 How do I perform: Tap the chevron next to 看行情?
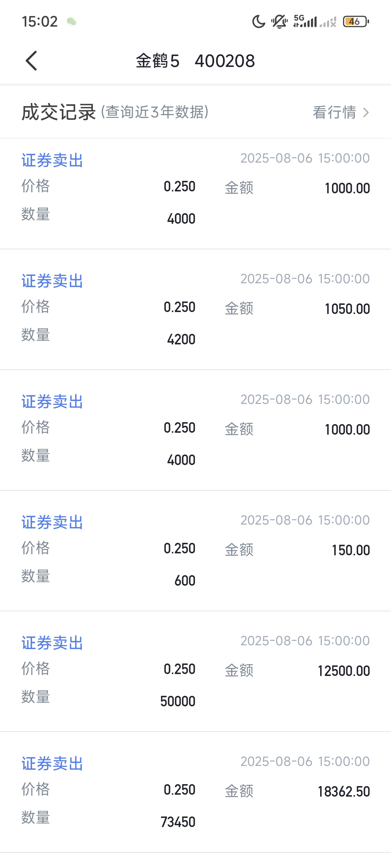point(366,112)
